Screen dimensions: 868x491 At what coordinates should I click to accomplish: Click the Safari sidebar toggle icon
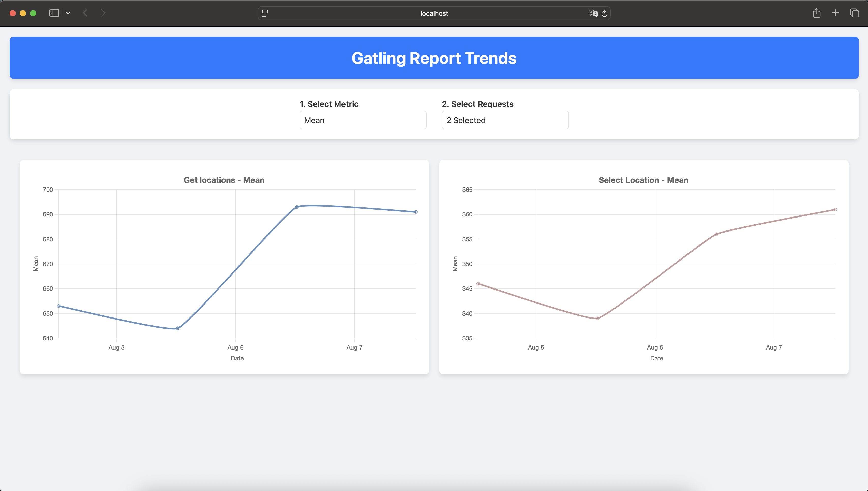[54, 13]
